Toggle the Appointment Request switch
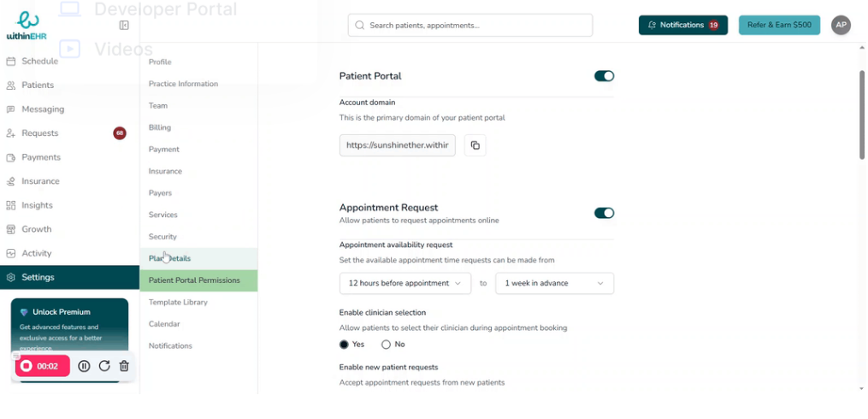The height and width of the screenshot is (419, 868). click(x=604, y=213)
